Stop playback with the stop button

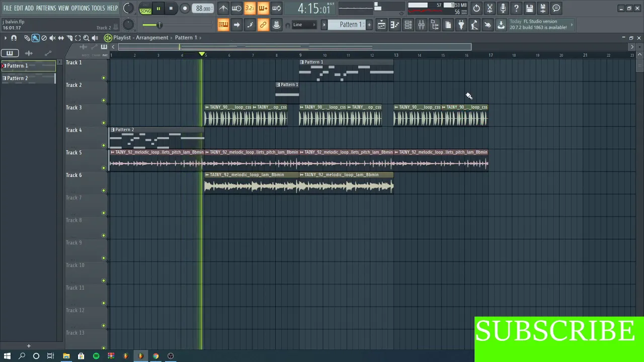[171, 9]
